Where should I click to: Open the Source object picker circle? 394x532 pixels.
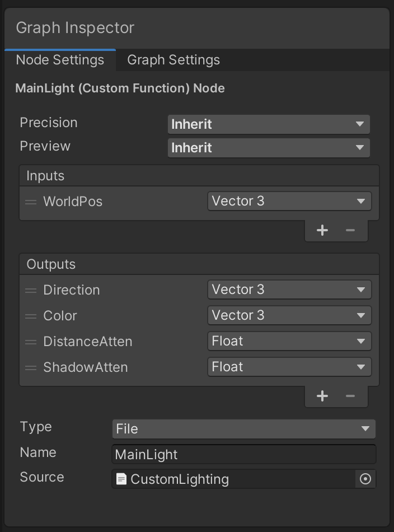[x=365, y=479]
